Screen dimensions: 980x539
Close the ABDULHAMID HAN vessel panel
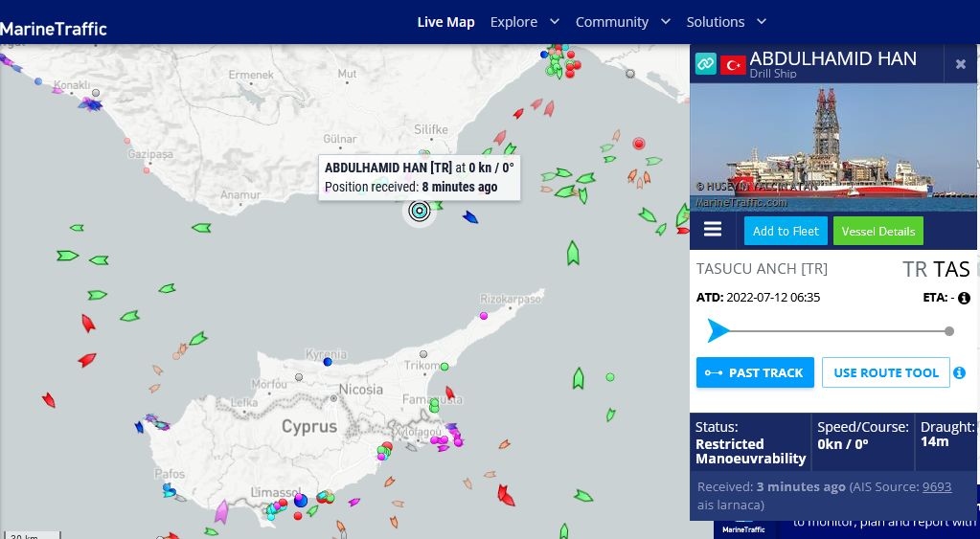961,64
